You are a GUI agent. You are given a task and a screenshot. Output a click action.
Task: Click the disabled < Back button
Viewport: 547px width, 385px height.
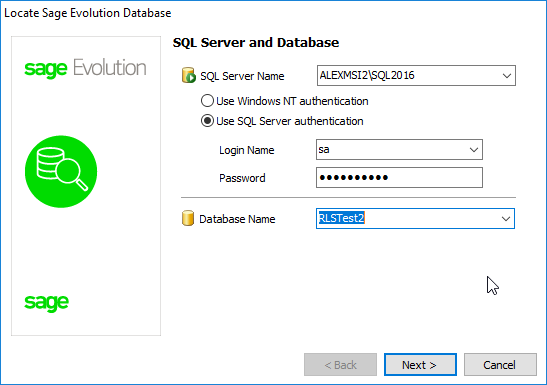tap(340, 365)
